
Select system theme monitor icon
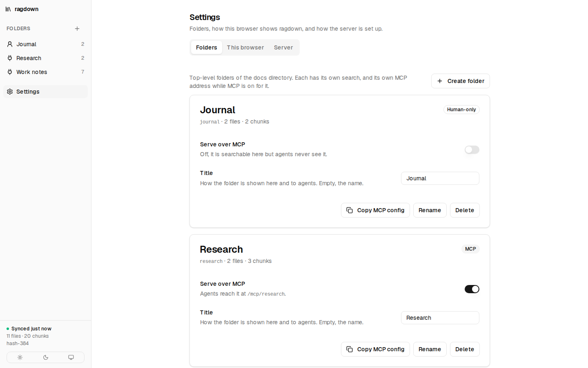71,357
